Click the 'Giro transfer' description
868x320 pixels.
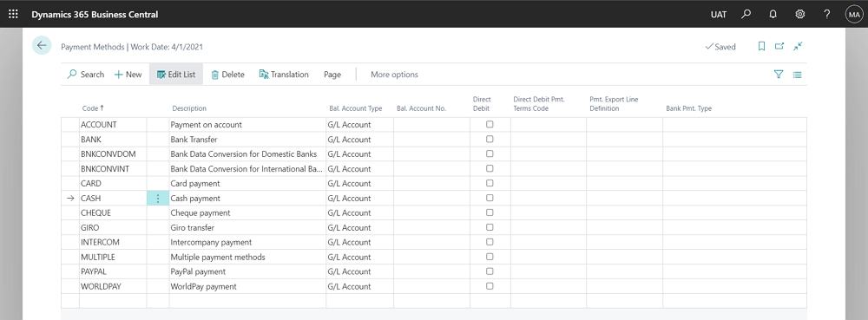point(192,228)
